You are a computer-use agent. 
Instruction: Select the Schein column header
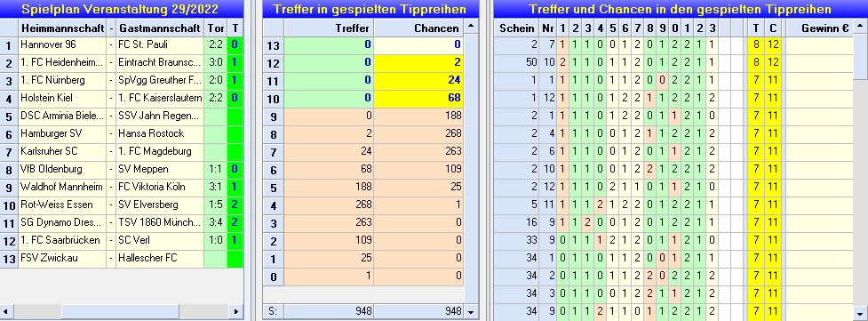click(x=516, y=28)
